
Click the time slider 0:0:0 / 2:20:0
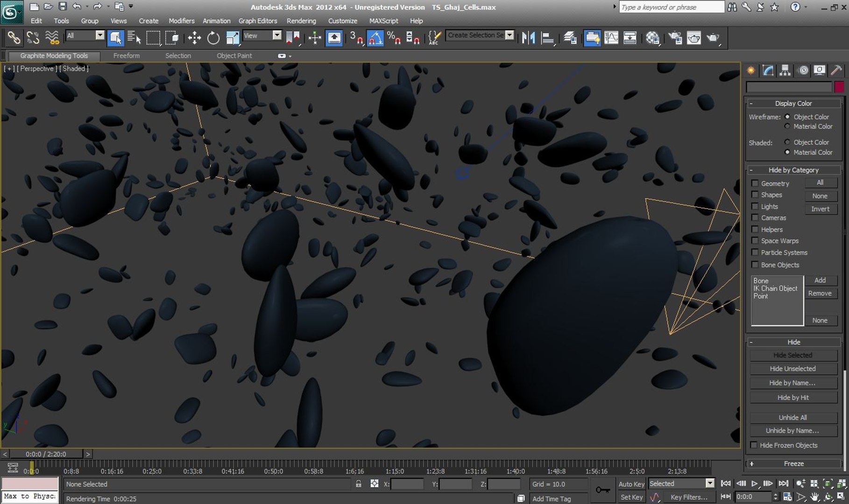pyautogui.click(x=46, y=454)
